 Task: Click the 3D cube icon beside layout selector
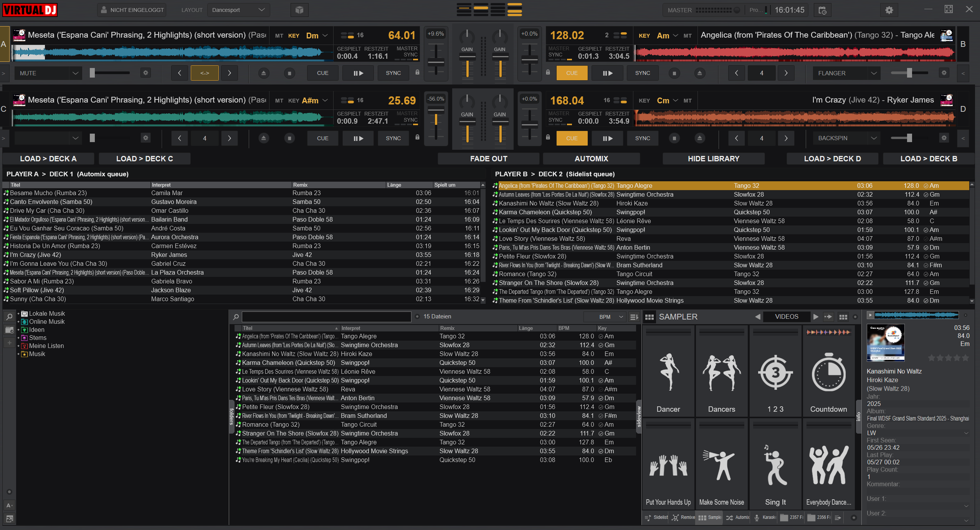[x=299, y=10]
